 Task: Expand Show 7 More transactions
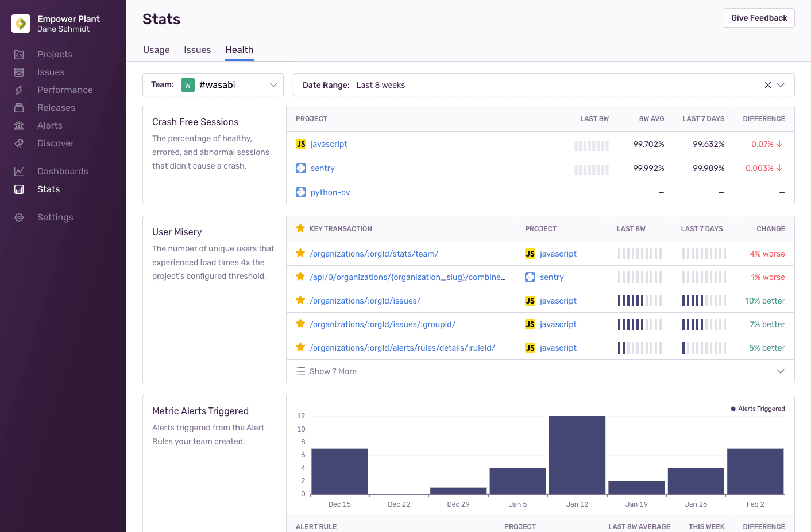[333, 371]
